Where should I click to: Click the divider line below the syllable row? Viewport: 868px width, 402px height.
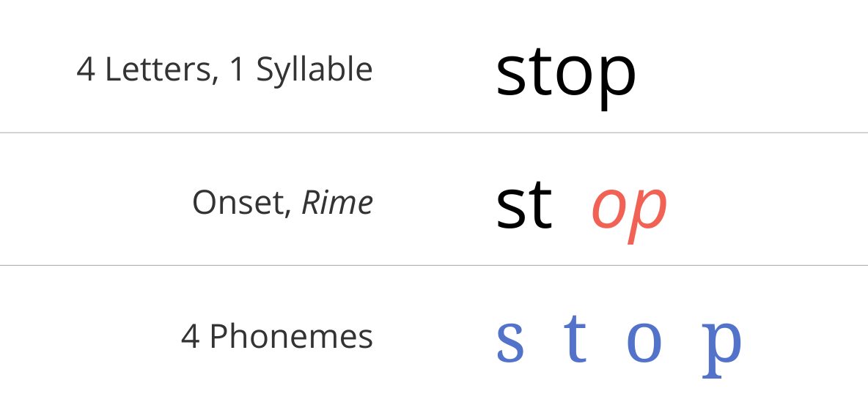[434, 133]
